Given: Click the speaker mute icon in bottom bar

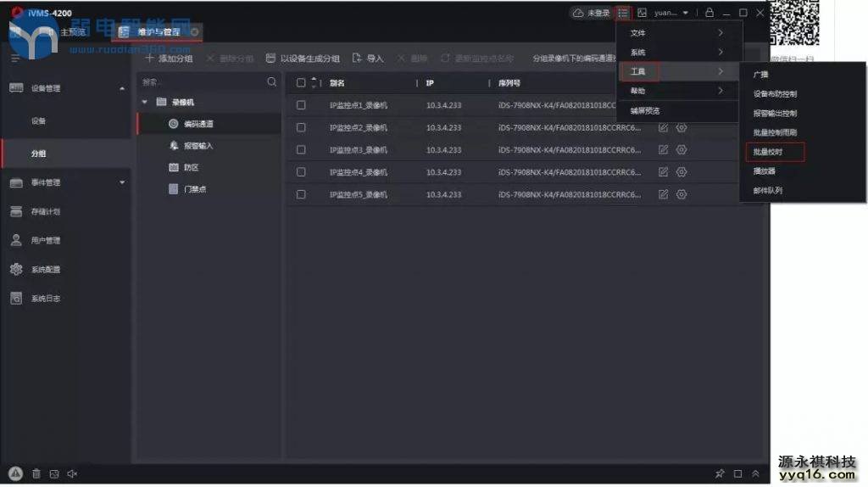Looking at the screenshot, I should coord(72,473).
